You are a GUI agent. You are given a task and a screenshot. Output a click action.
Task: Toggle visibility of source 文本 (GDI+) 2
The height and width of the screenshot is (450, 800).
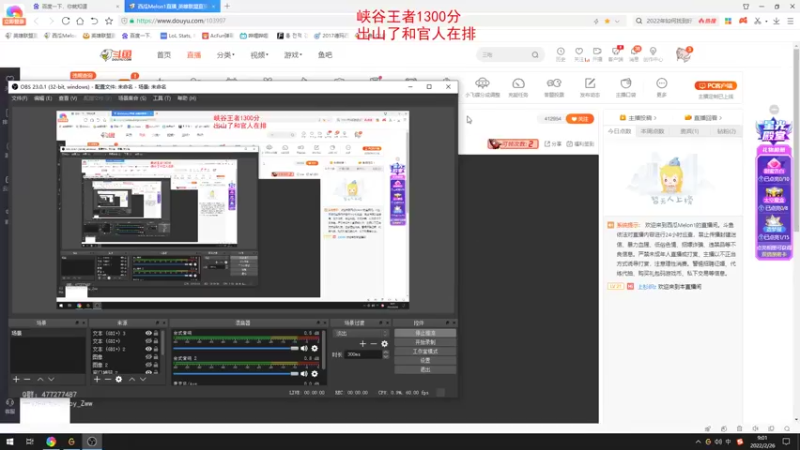148,349
